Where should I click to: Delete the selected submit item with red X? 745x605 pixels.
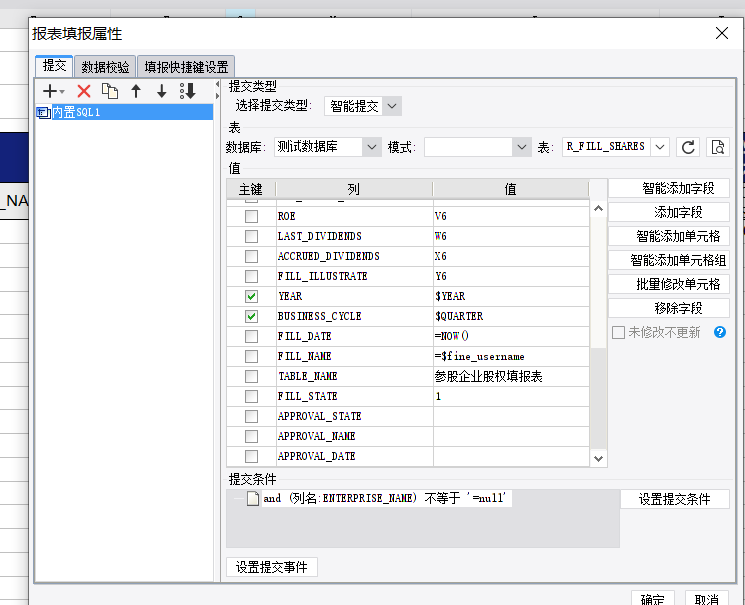84,91
